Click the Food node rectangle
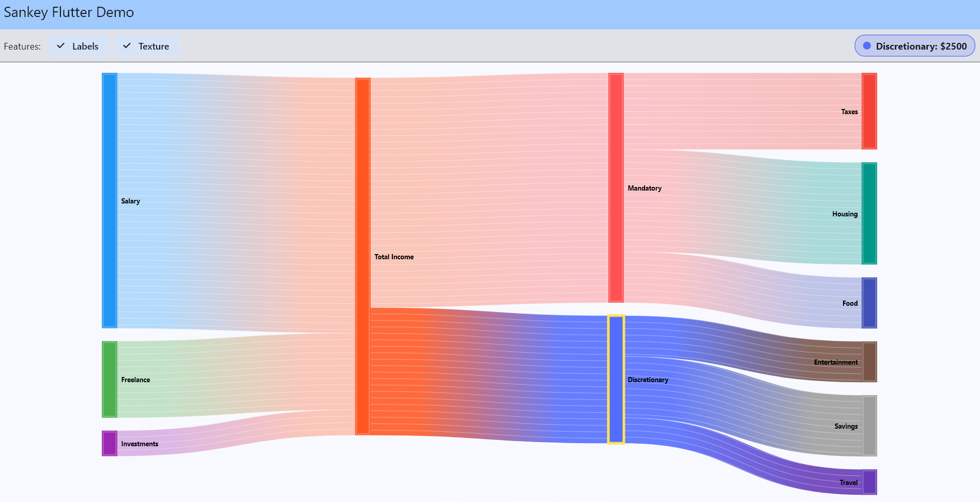Viewport: 980px width, 502px height. point(869,303)
